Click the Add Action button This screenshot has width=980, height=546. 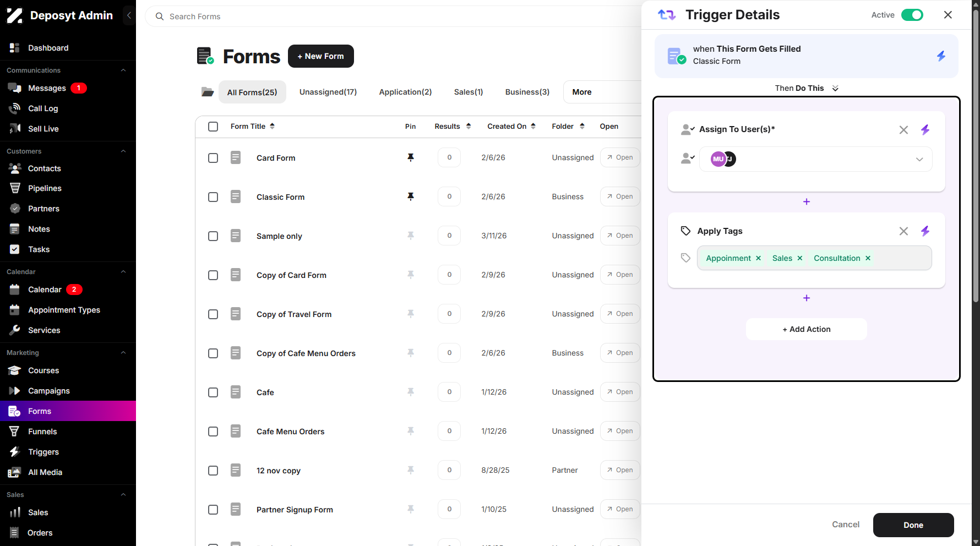click(807, 329)
